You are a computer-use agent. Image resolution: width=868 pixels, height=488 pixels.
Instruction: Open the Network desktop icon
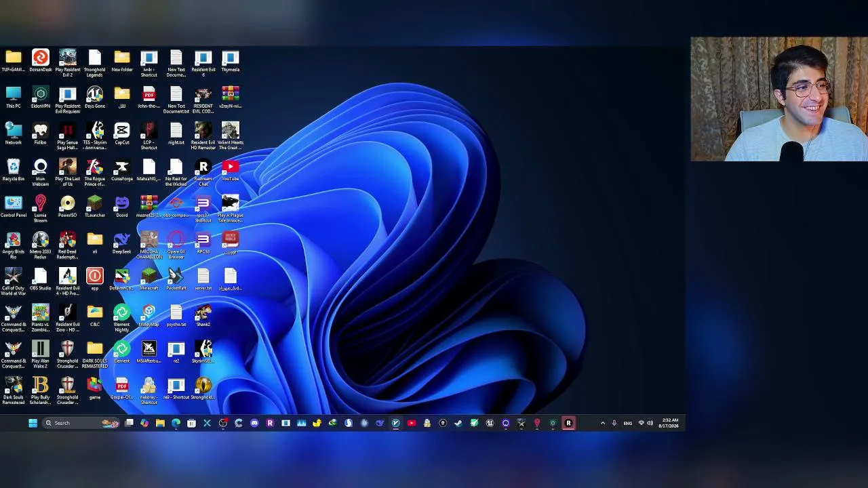pos(14,134)
